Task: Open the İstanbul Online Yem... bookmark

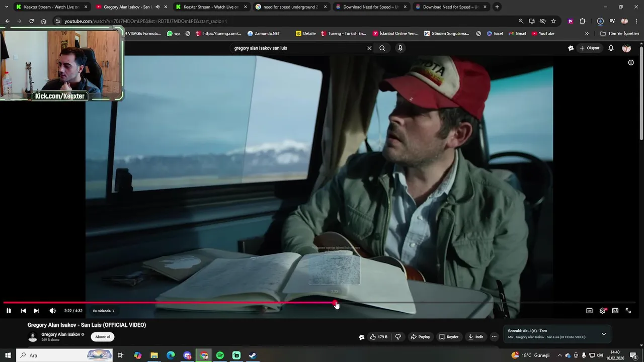Action: pos(395,34)
